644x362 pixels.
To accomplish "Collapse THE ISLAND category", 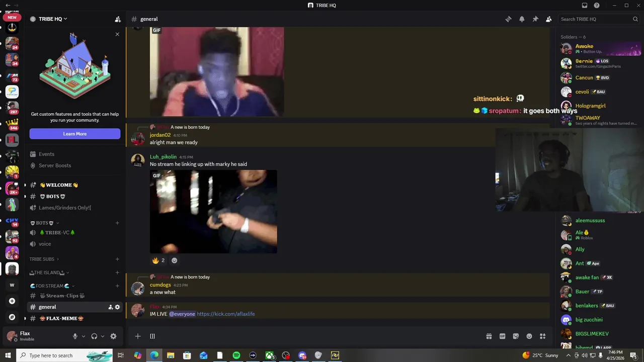I will coord(49,273).
